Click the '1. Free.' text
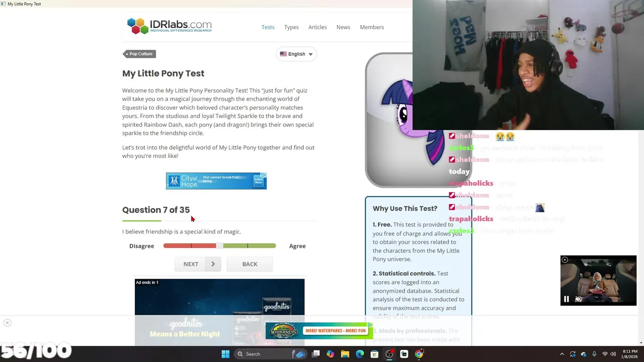 click(x=382, y=225)
